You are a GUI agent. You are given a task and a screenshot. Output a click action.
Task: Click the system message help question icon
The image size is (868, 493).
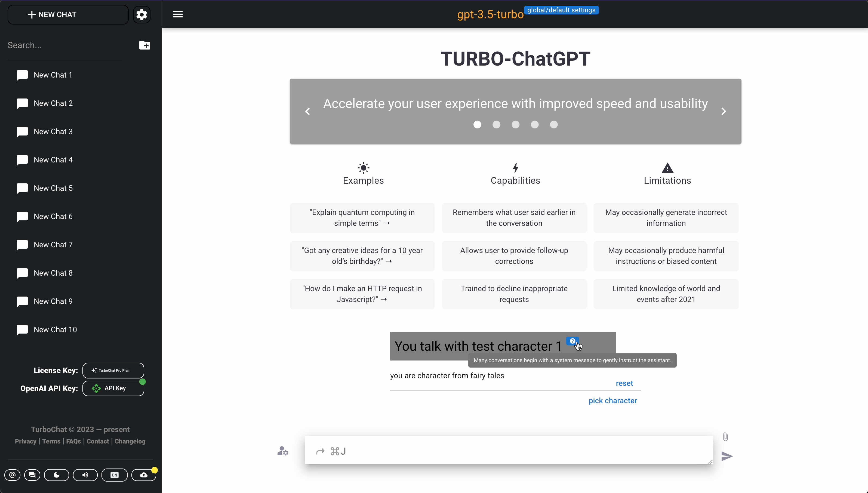(x=572, y=341)
